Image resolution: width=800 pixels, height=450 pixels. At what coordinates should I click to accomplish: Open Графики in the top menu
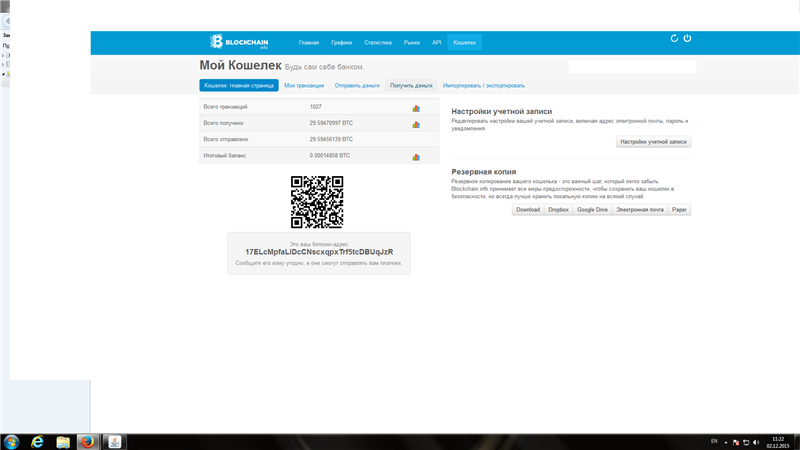[x=341, y=43]
